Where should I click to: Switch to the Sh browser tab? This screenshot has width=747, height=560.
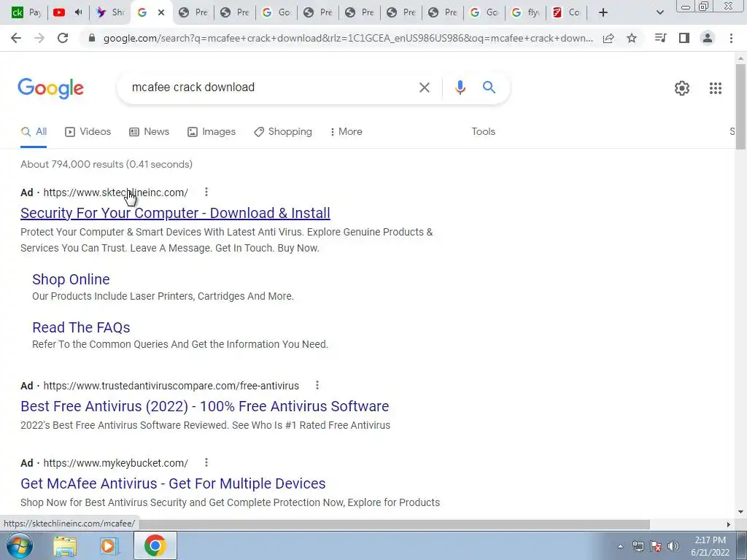(110, 12)
